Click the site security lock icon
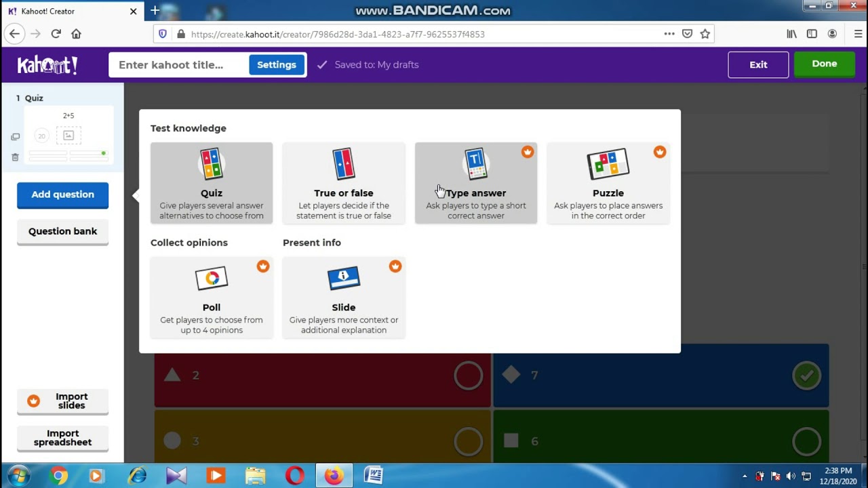868x488 pixels. click(x=180, y=34)
